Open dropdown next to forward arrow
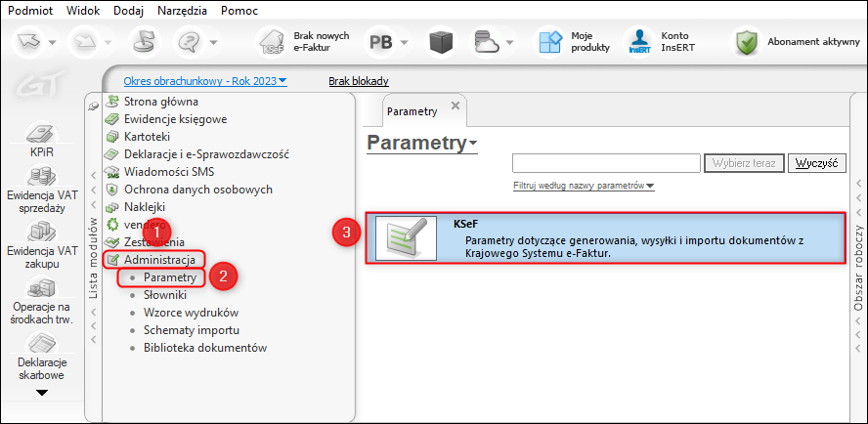Image resolution: width=868 pixels, height=424 pixels. [x=108, y=43]
